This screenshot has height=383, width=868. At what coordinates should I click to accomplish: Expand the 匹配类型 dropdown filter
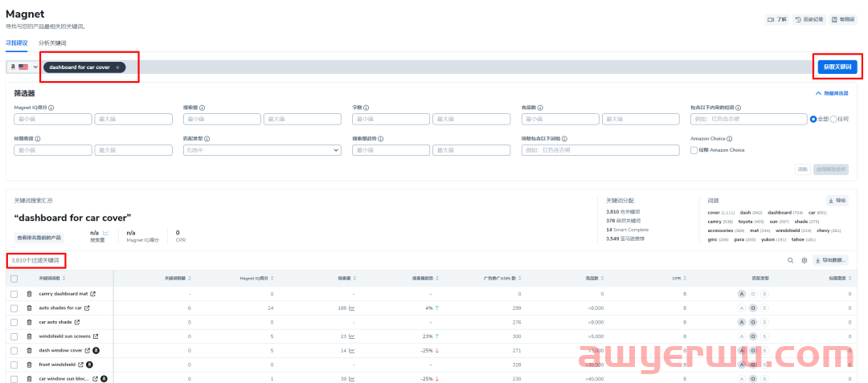(261, 150)
